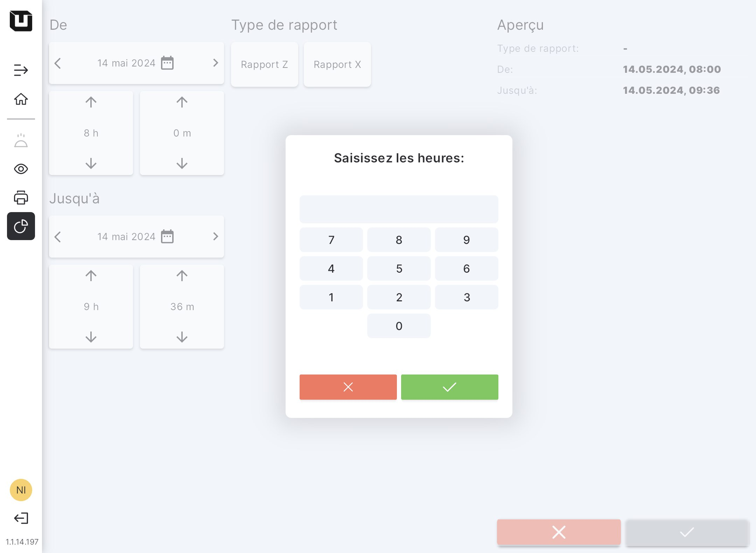The height and width of the screenshot is (553, 756).
Task: Expand the sidebar menu arrow icon
Action: [x=21, y=70]
